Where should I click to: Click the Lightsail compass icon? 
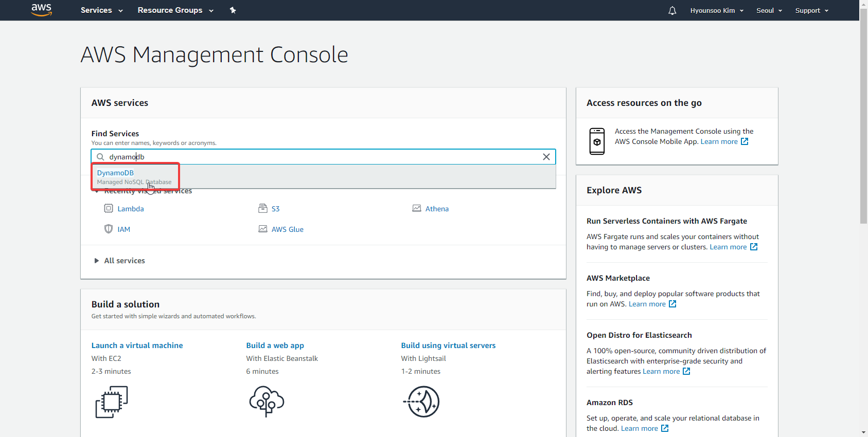click(x=421, y=402)
